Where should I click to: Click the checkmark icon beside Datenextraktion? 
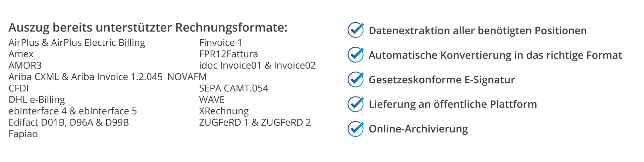point(356,30)
